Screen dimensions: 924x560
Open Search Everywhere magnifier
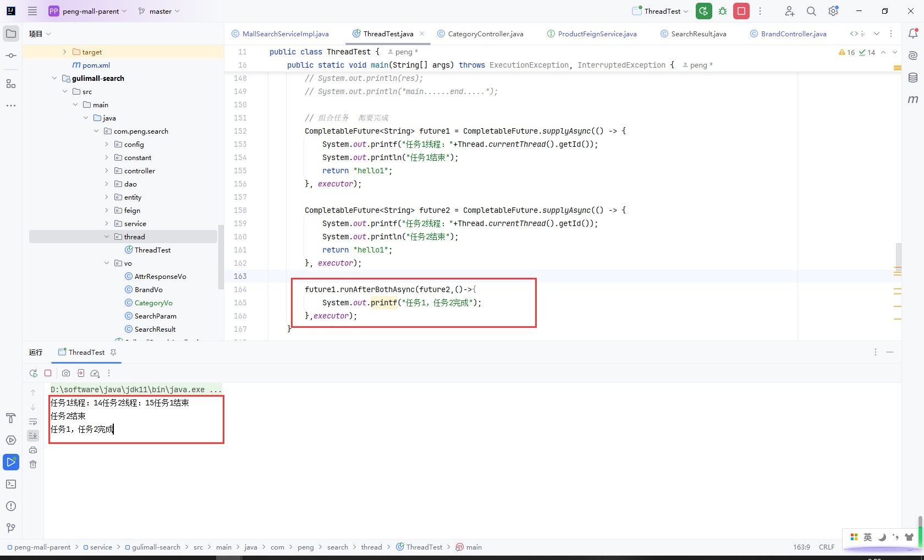point(811,11)
